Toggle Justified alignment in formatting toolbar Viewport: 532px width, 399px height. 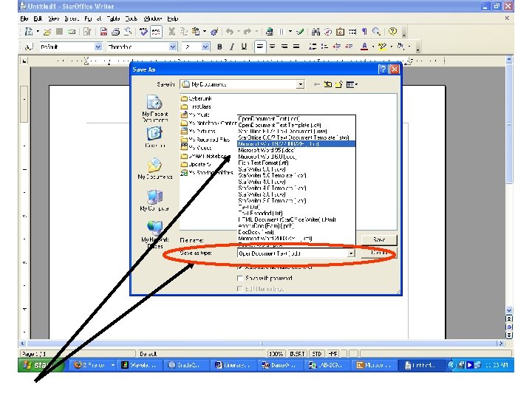[296, 47]
